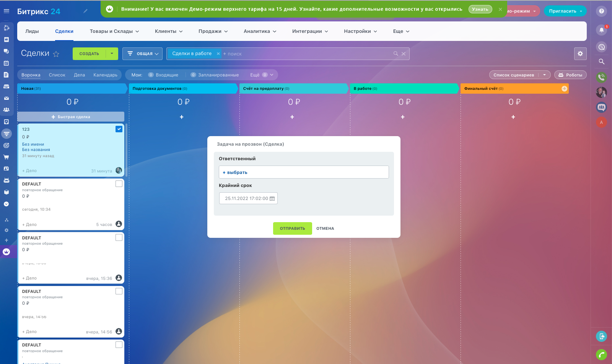This screenshot has height=364, width=612.
Task: Click ОТМЕНА in the dialog
Action: pyautogui.click(x=325, y=229)
